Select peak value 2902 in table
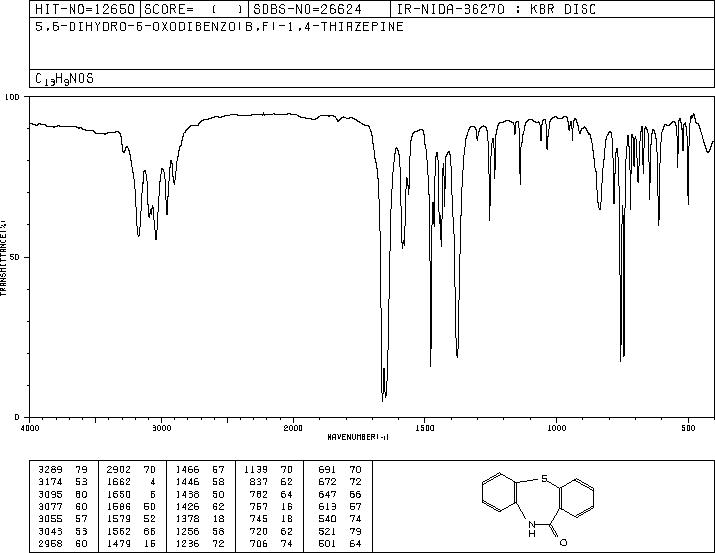This screenshot has width=715, height=553. pyautogui.click(x=119, y=470)
